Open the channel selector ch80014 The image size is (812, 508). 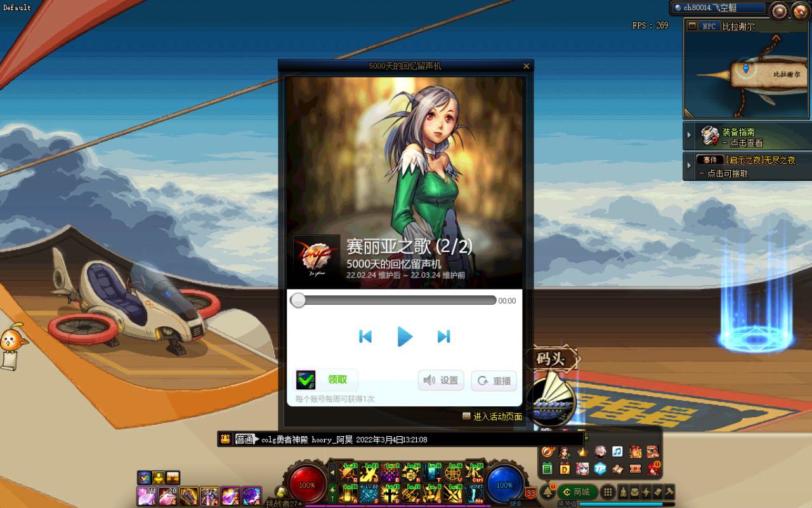pos(719,8)
